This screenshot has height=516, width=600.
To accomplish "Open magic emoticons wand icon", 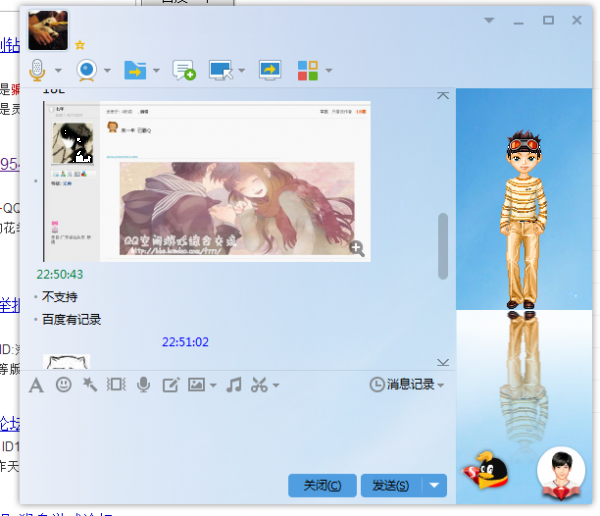I will (90, 385).
